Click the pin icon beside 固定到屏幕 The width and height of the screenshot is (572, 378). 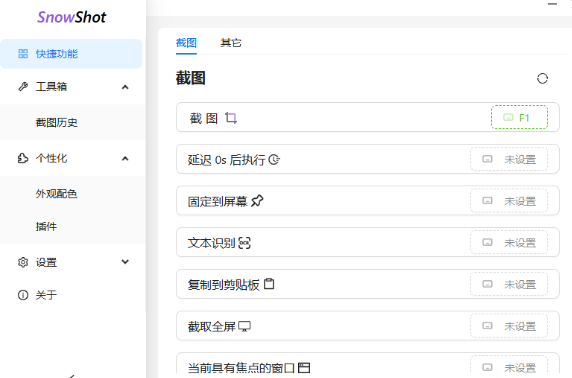(x=257, y=201)
